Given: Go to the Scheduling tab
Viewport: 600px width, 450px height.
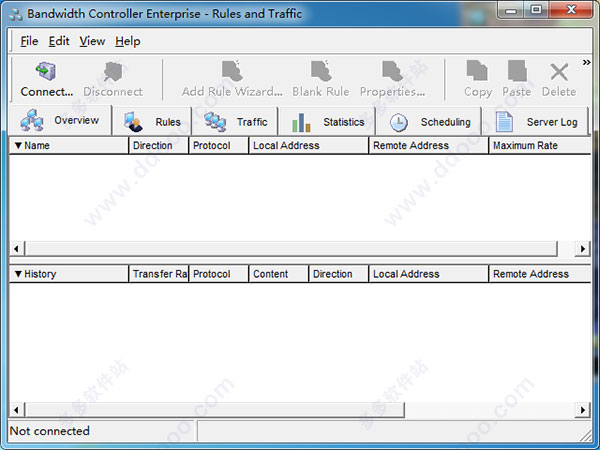Looking at the screenshot, I should click(429, 122).
